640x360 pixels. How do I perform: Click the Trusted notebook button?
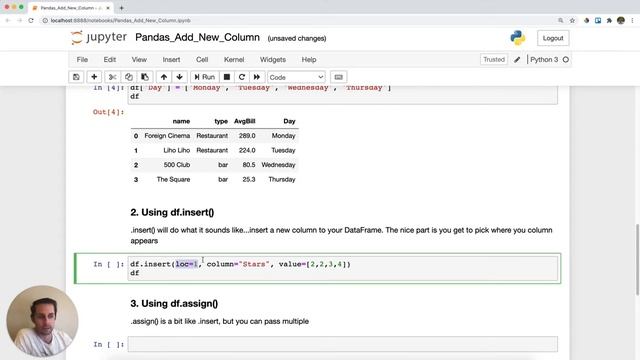[494, 60]
